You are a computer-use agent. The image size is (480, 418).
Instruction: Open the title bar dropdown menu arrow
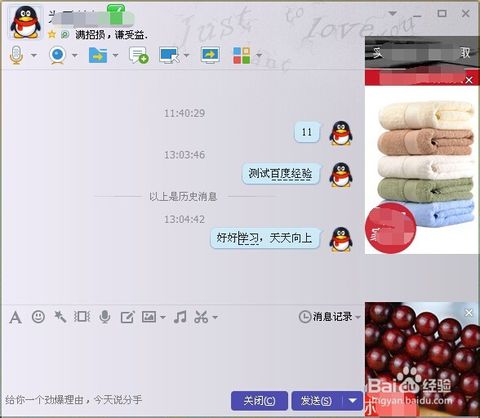pyautogui.click(x=393, y=14)
